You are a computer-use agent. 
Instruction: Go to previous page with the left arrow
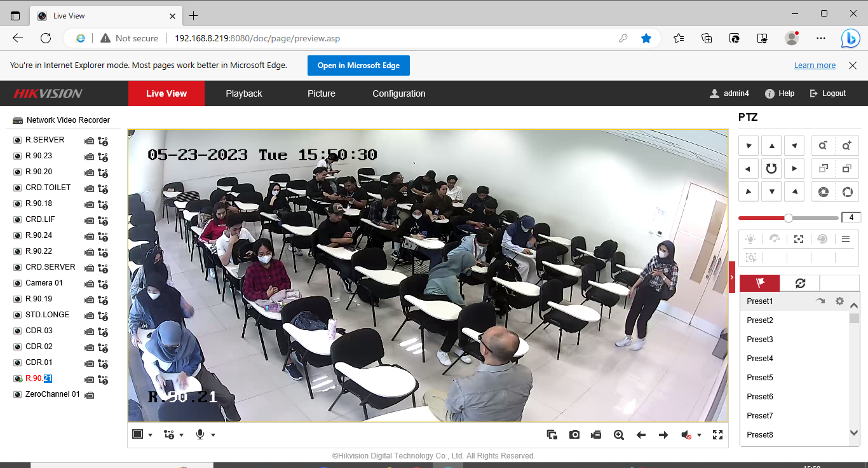[641, 435]
